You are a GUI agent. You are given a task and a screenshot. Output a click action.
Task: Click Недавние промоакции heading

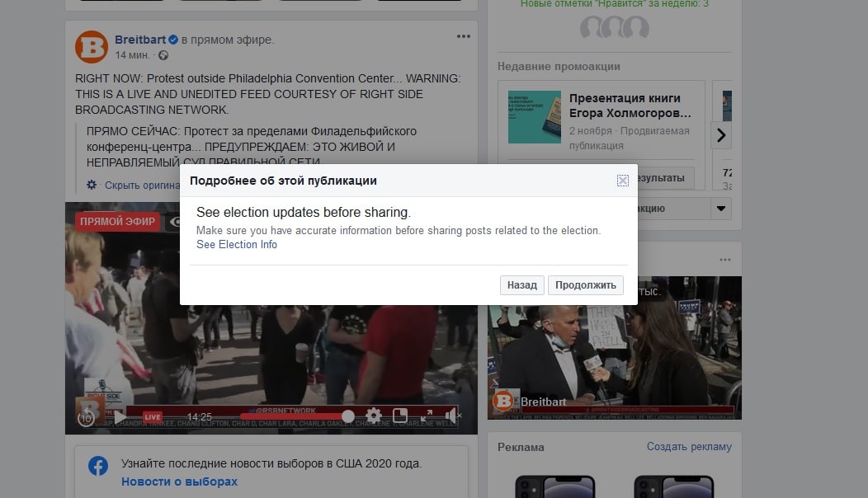pyautogui.click(x=559, y=67)
